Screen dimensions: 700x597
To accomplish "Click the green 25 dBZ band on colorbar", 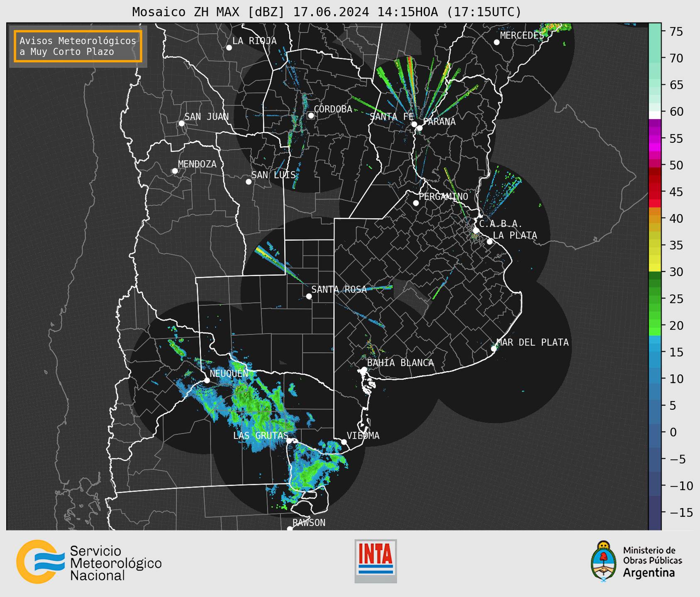I will click(655, 298).
